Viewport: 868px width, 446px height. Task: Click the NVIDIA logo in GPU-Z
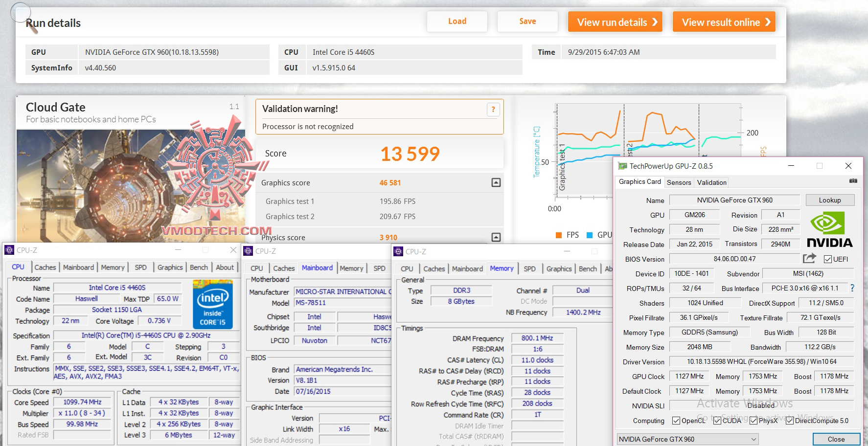(x=829, y=229)
